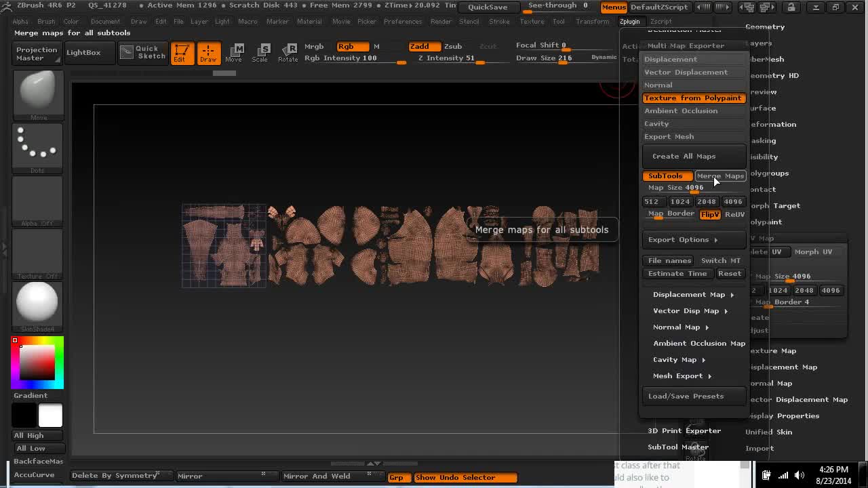Toggle the Menus button
The height and width of the screenshot is (488, 868).
tap(614, 7)
